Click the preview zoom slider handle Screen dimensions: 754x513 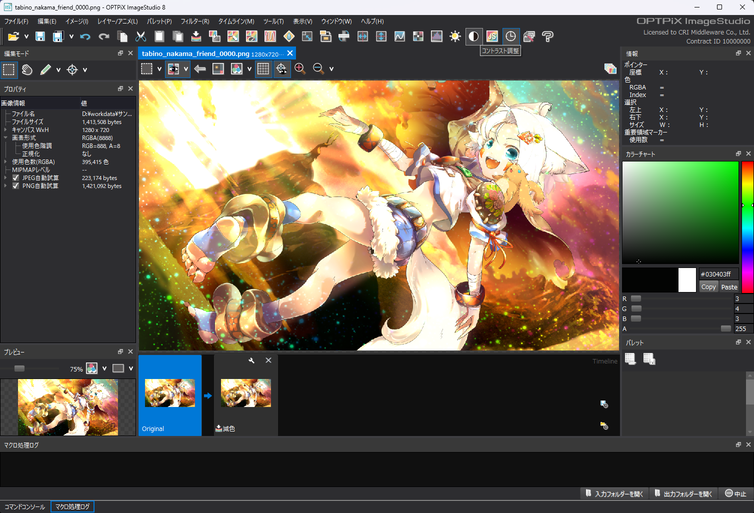pyautogui.click(x=19, y=368)
